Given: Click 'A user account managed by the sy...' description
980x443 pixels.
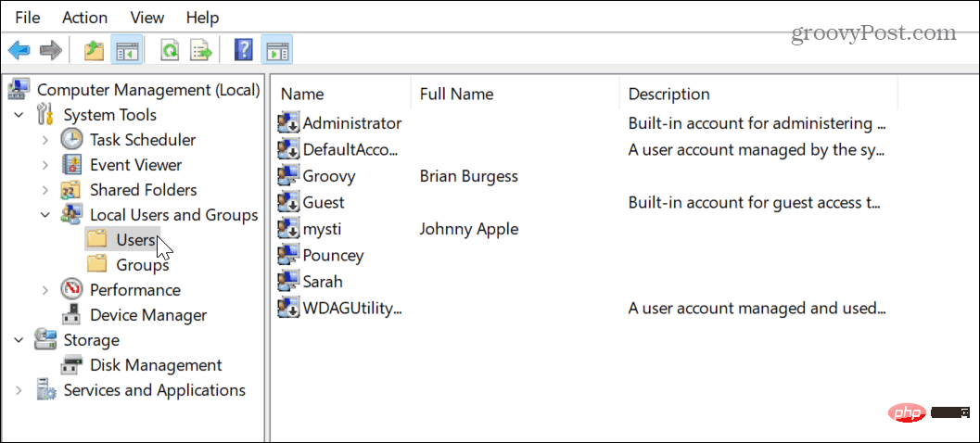Looking at the screenshot, I should click(757, 150).
